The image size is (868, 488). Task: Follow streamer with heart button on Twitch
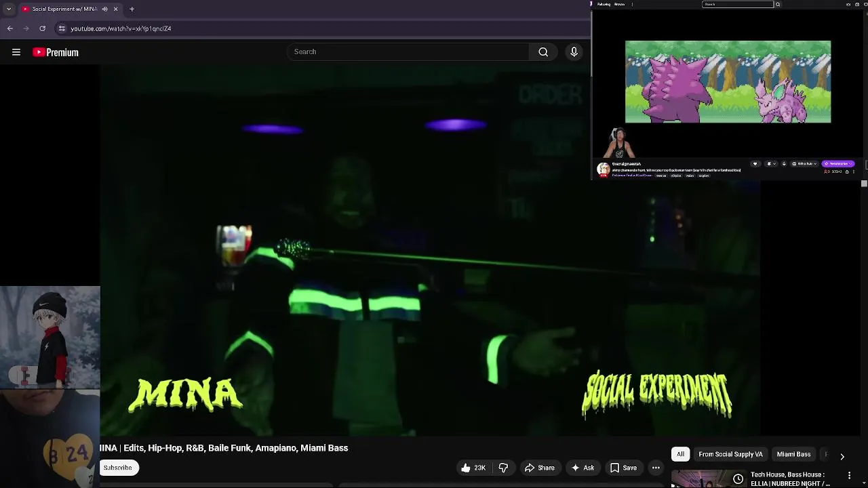[755, 163]
